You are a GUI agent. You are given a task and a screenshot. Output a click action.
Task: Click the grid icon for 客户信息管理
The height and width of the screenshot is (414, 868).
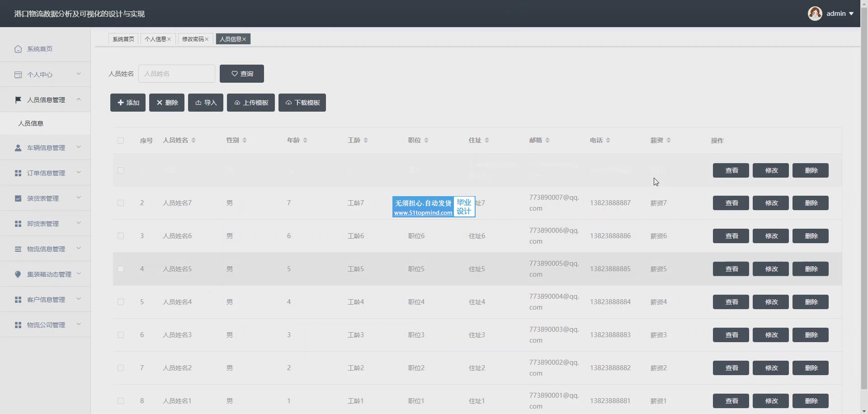(18, 300)
